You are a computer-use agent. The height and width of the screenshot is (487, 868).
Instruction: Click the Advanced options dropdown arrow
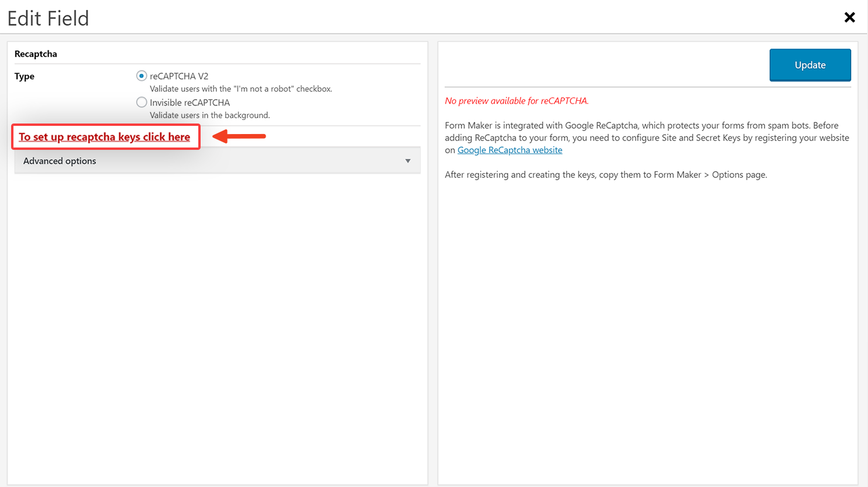408,161
